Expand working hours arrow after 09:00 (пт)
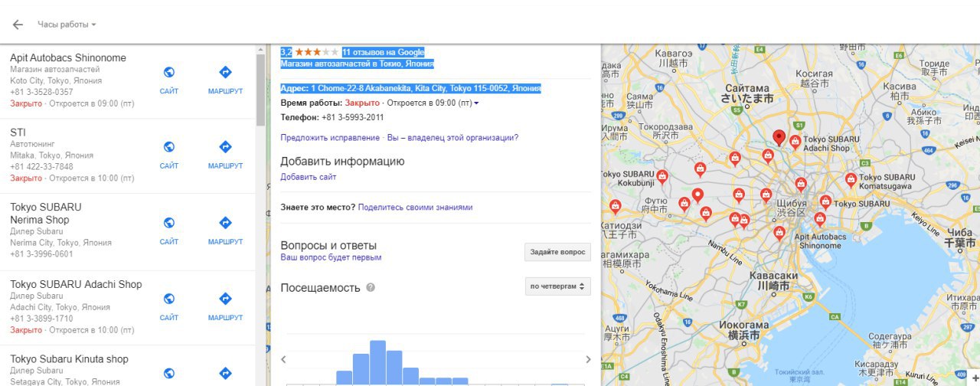980x386 pixels. coord(476,103)
